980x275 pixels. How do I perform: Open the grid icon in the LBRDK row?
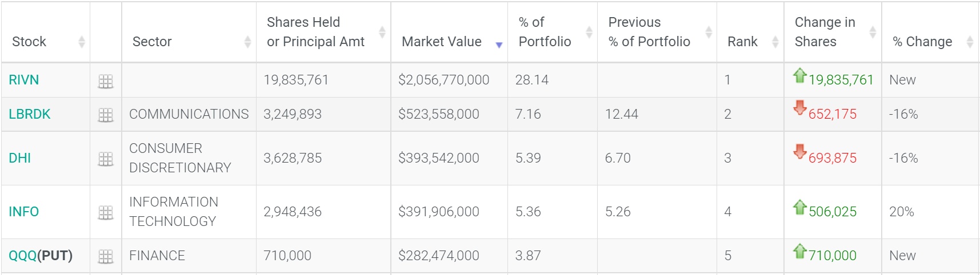(106, 115)
